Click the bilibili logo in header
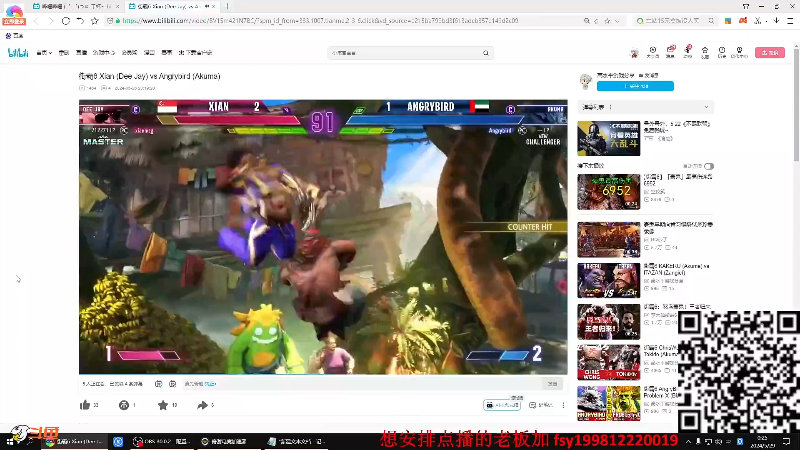The image size is (800, 450). pos(18,53)
